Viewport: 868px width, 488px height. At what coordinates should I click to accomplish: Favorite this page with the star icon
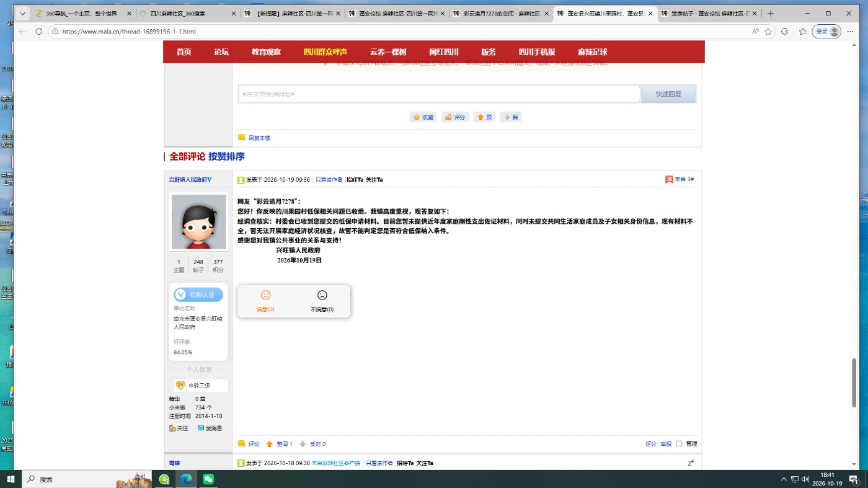pos(768,31)
